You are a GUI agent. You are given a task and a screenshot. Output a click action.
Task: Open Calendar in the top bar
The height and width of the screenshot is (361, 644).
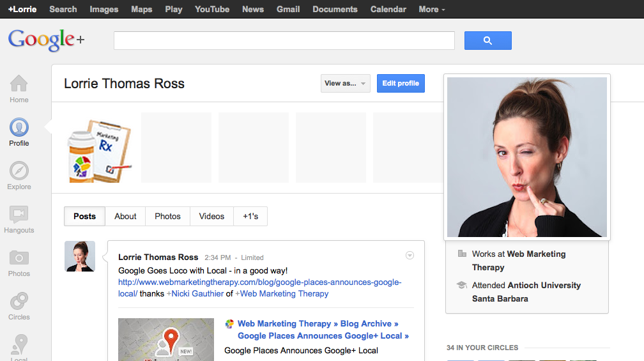[388, 9]
